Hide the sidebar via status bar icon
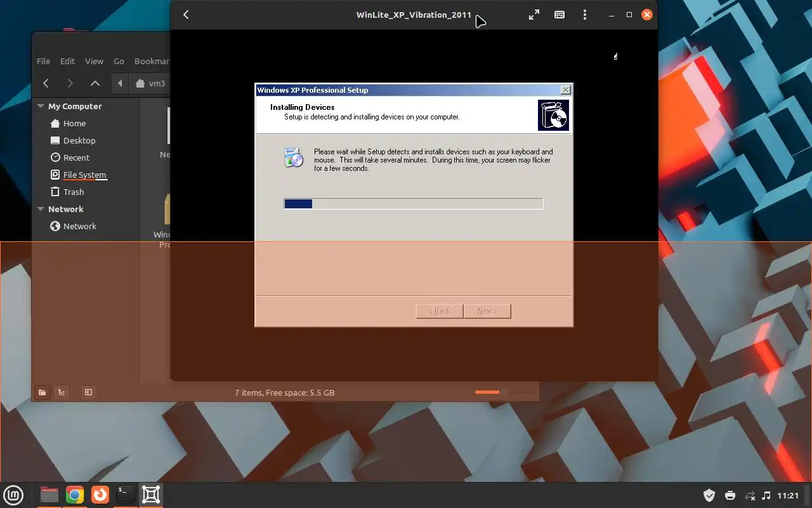The height and width of the screenshot is (508, 812). [88, 392]
